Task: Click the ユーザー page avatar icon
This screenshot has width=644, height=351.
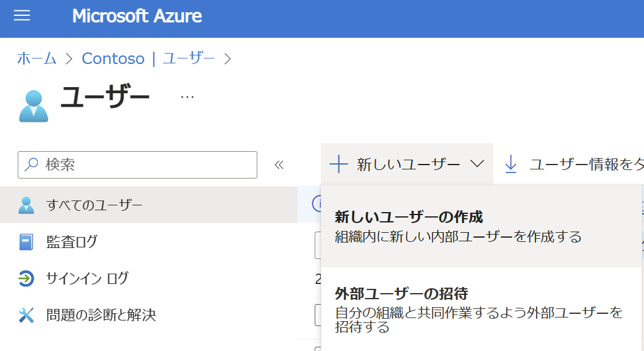Action: tap(34, 106)
